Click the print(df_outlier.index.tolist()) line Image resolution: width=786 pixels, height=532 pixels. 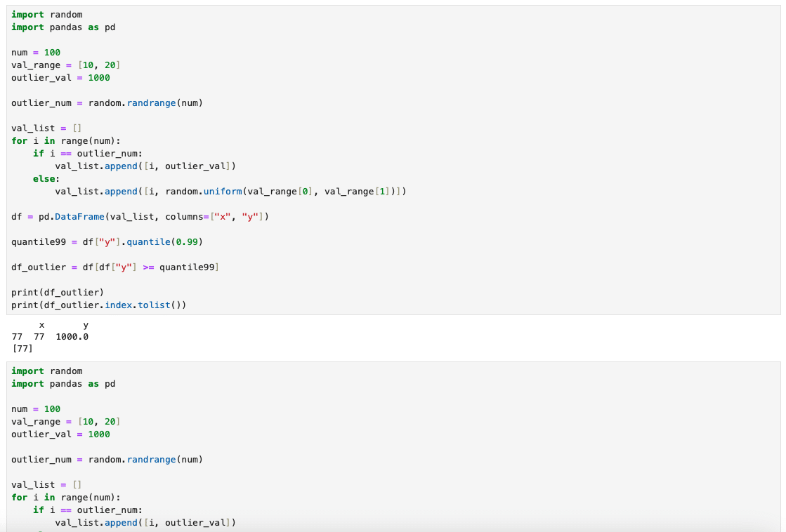point(98,305)
